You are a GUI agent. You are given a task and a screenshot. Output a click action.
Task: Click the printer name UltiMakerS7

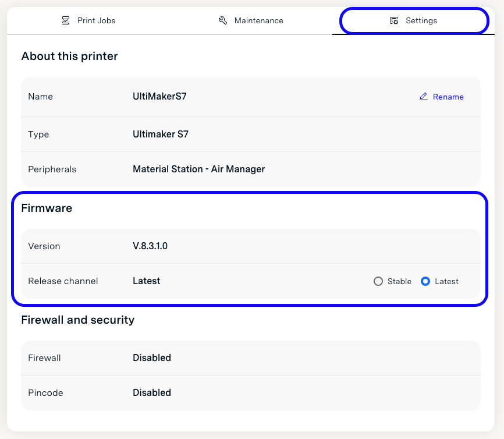[x=159, y=97]
